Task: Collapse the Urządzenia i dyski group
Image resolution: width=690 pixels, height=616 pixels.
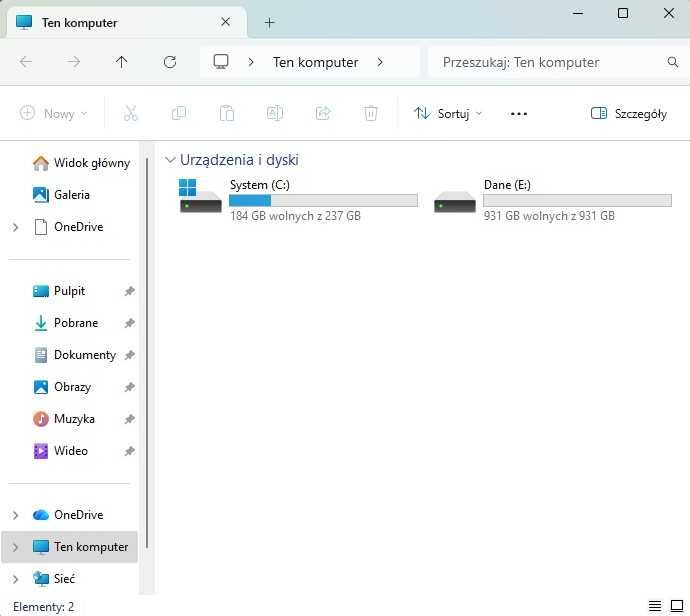Action: click(x=170, y=160)
